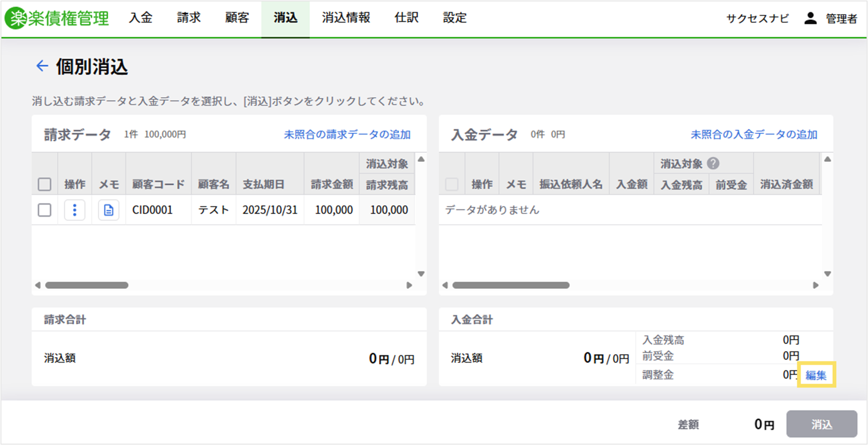
Task: Open the サクセスナビ link in the header
Action: pos(757,18)
